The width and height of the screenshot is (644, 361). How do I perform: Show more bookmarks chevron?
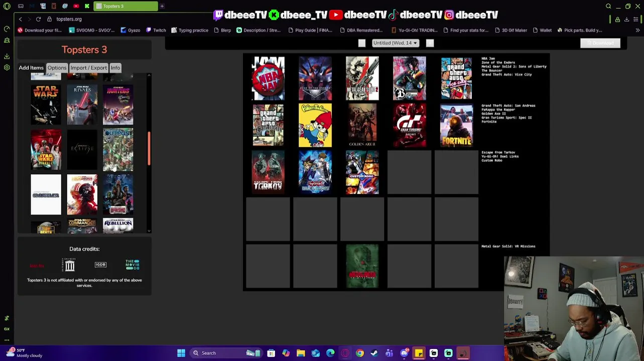(637, 30)
